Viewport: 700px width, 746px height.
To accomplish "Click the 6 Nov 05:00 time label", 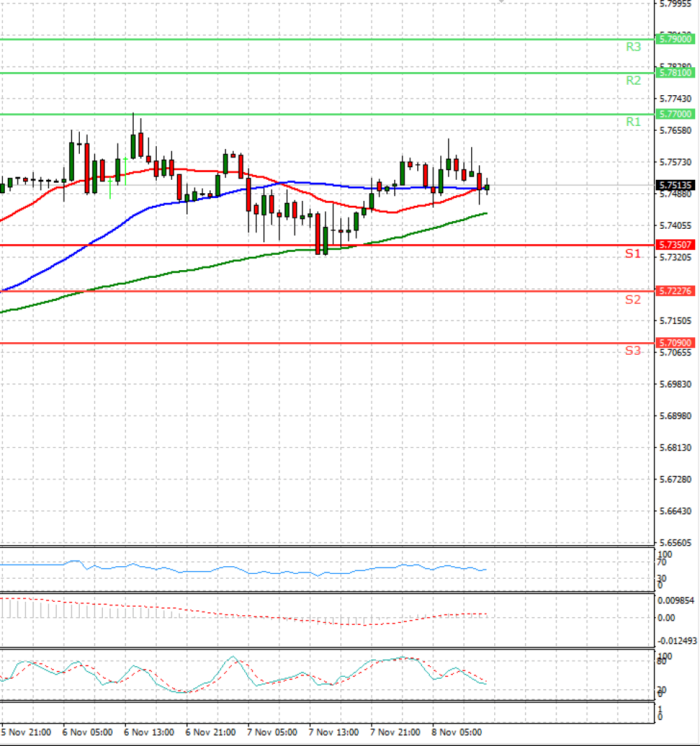I will pyautogui.click(x=87, y=732).
